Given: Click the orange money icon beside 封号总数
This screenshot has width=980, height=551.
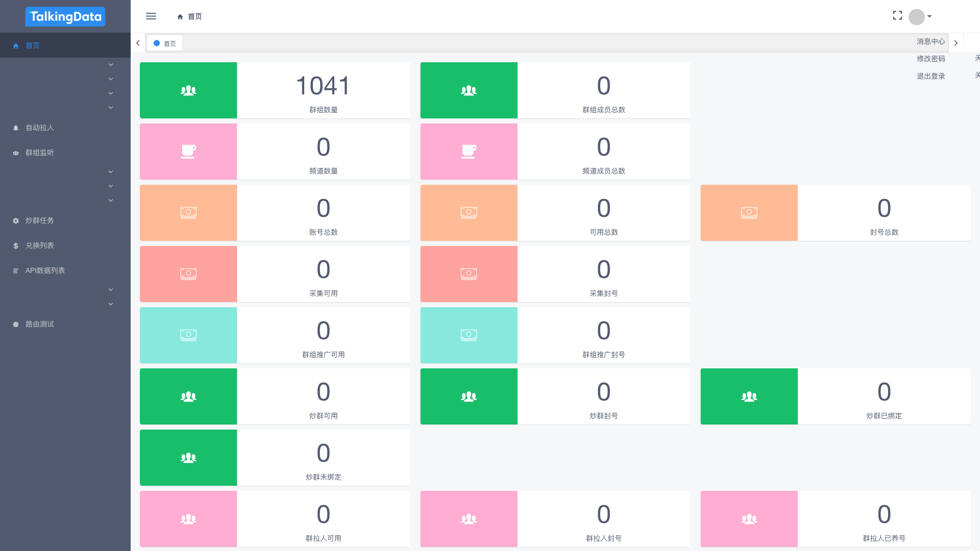Looking at the screenshot, I should coord(749,213).
